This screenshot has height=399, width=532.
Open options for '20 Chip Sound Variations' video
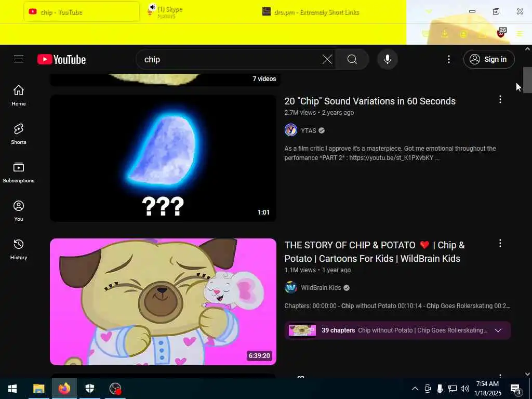pyautogui.click(x=500, y=99)
